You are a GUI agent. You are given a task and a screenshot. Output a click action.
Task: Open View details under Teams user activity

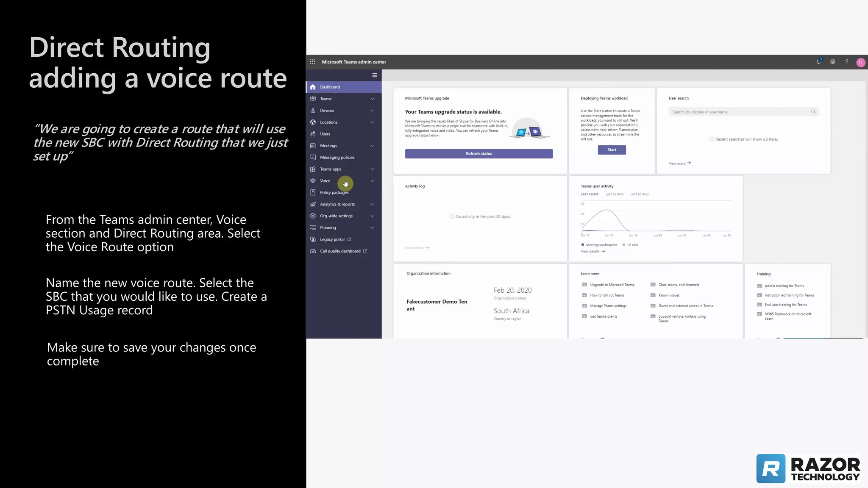click(x=593, y=251)
